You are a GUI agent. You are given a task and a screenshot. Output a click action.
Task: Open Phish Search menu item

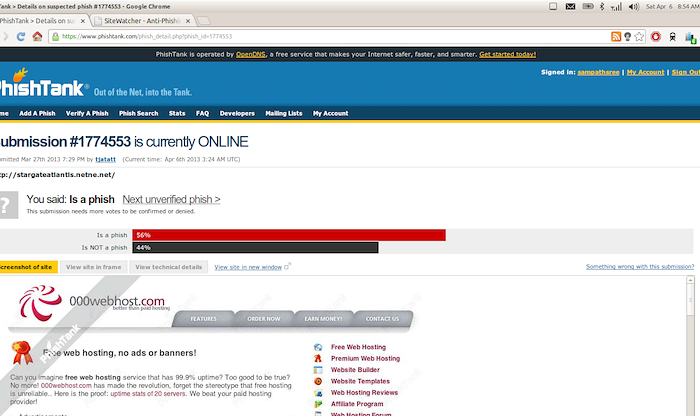pos(138,113)
